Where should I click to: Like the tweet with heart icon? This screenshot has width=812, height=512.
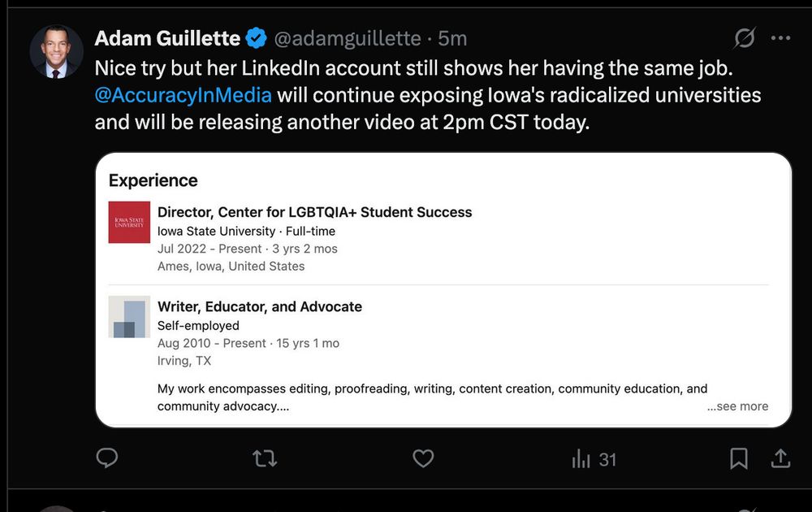pyautogui.click(x=423, y=459)
